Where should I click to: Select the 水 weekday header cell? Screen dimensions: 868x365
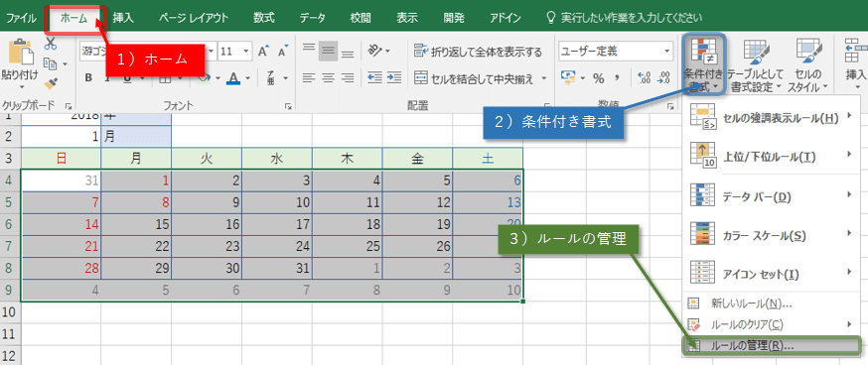pos(277,159)
